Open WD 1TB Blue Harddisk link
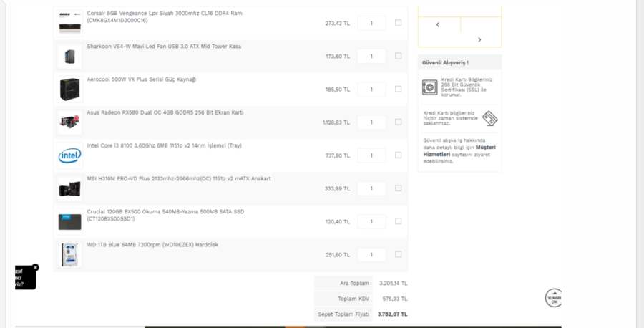644x328 pixels. [152, 245]
